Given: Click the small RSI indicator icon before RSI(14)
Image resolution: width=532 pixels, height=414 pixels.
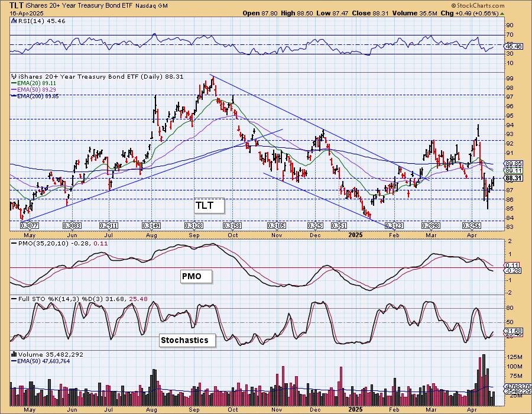Looking at the screenshot, I should [14, 21].
